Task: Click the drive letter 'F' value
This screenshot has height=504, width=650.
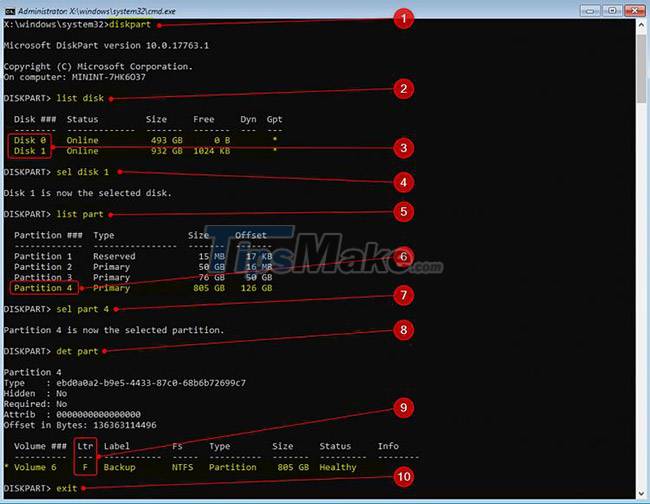Action: click(x=85, y=467)
